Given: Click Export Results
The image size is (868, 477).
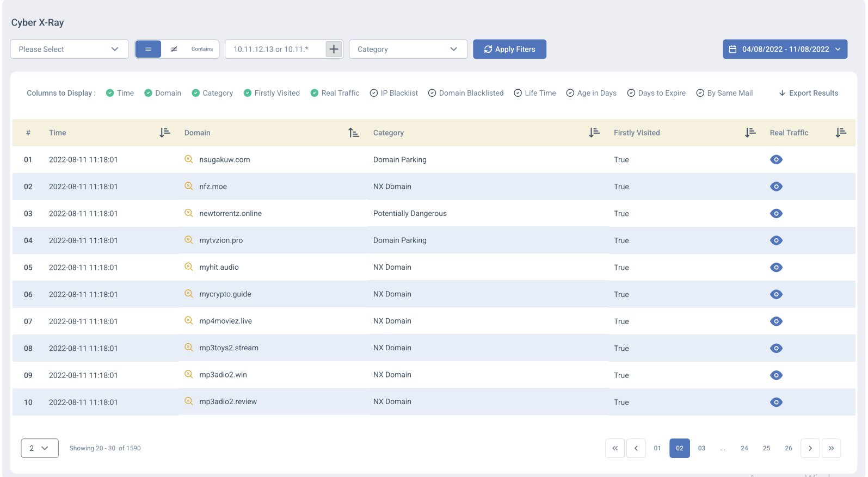Looking at the screenshot, I should (x=808, y=93).
